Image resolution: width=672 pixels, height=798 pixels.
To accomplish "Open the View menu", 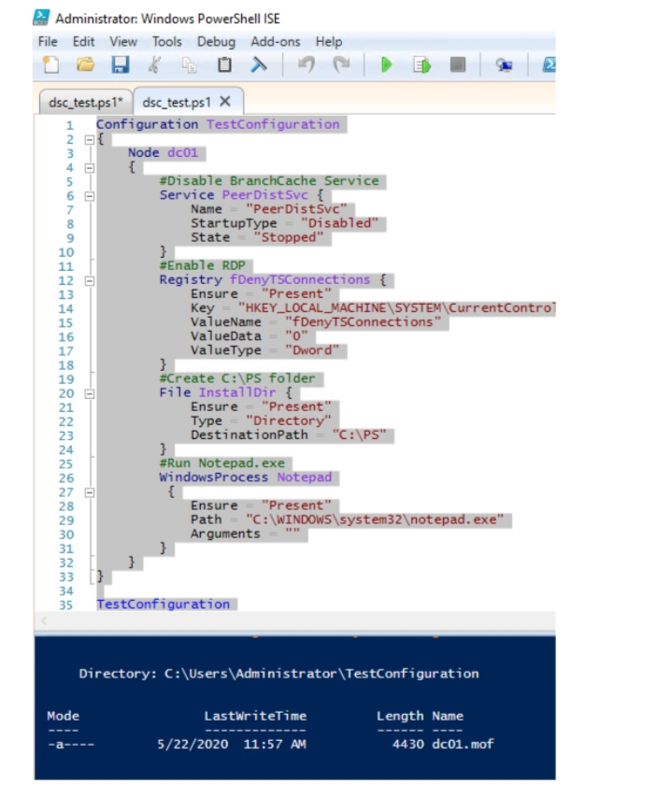I will 123,42.
